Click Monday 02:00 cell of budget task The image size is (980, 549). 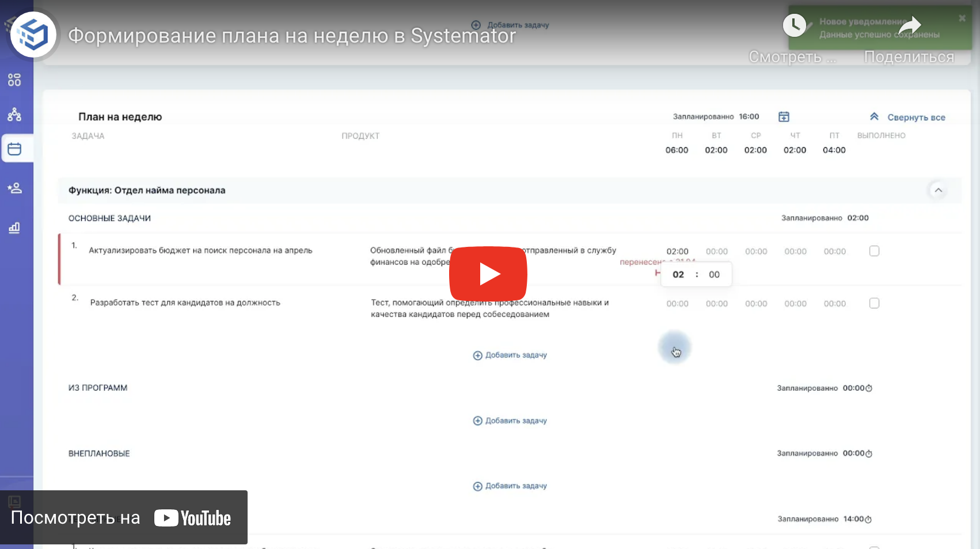click(678, 251)
